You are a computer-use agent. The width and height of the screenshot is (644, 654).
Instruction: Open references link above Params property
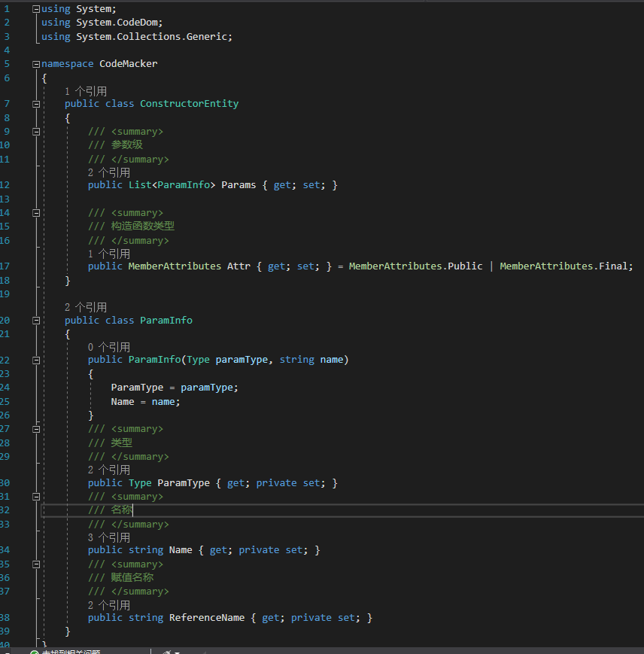coord(109,172)
